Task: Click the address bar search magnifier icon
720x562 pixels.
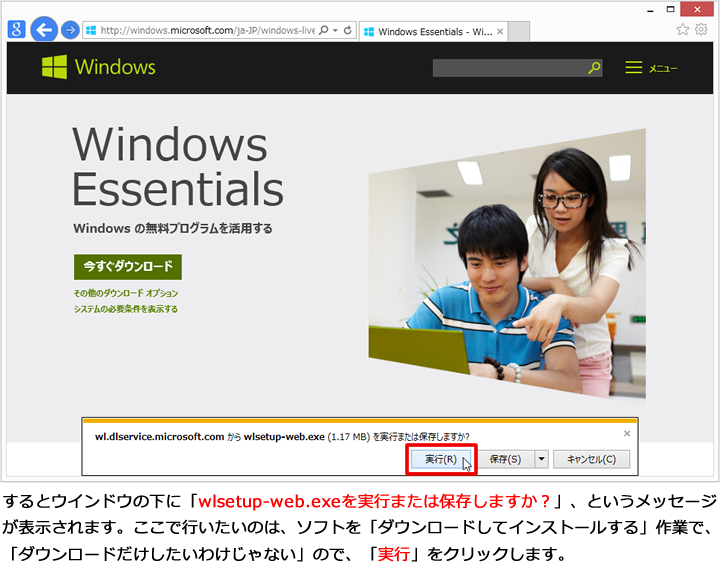Action: click(324, 30)
